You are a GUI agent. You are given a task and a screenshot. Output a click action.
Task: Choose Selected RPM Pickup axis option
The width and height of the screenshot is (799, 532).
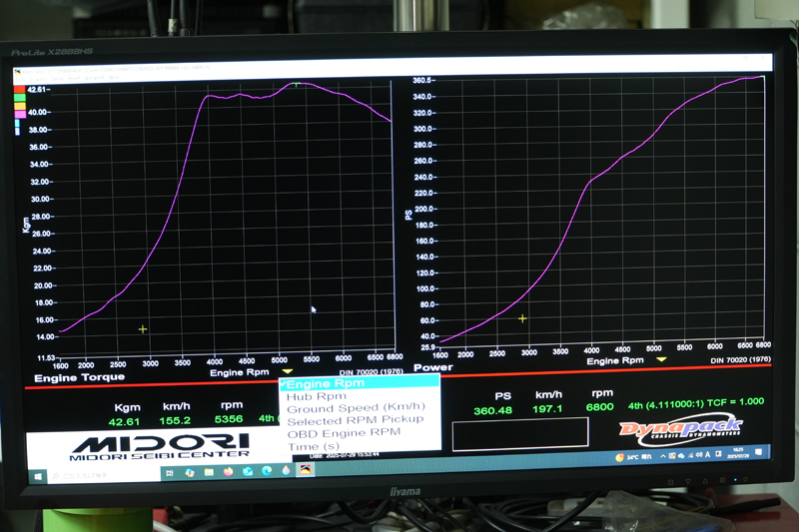point(356,420)
